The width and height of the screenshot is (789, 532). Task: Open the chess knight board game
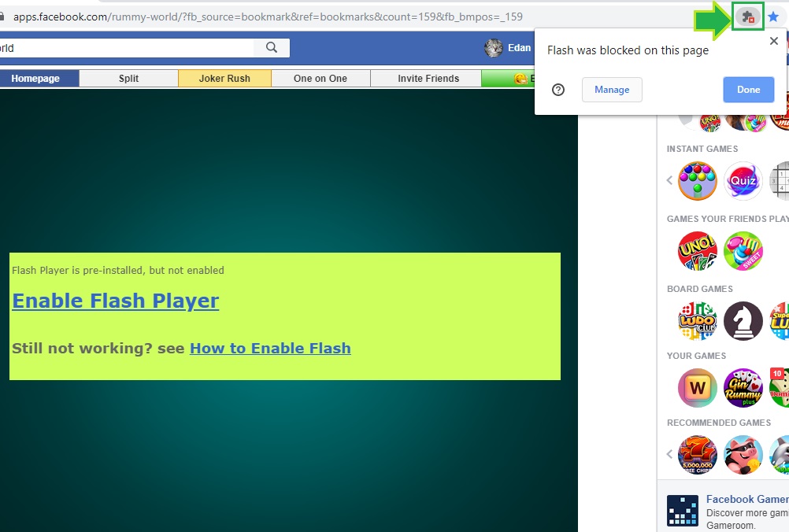743,321
